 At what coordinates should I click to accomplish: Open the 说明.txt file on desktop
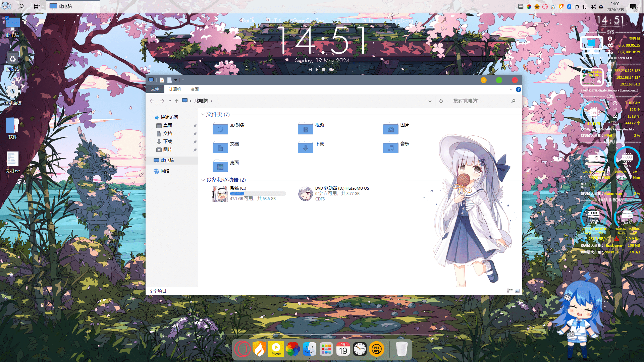[13, 162]
